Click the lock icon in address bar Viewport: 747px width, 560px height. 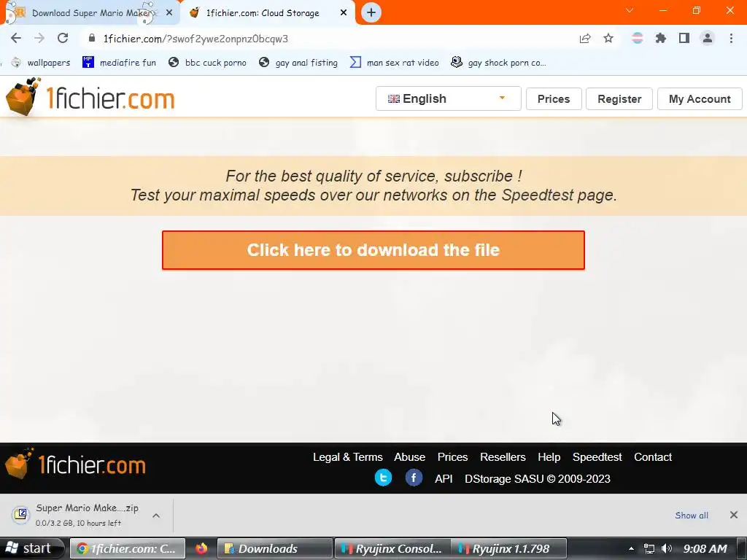92,38
